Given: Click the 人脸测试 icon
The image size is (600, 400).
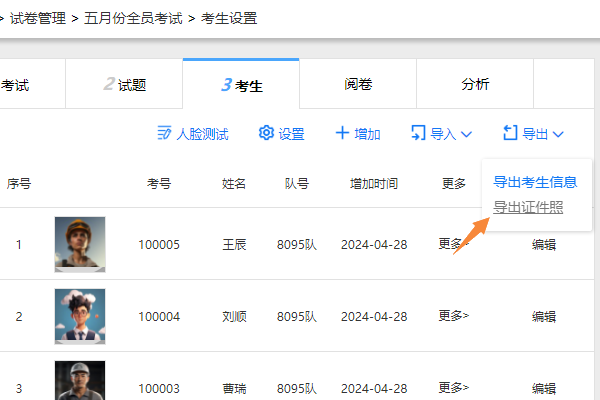Looking at the screenshot, I should point(164,133).
